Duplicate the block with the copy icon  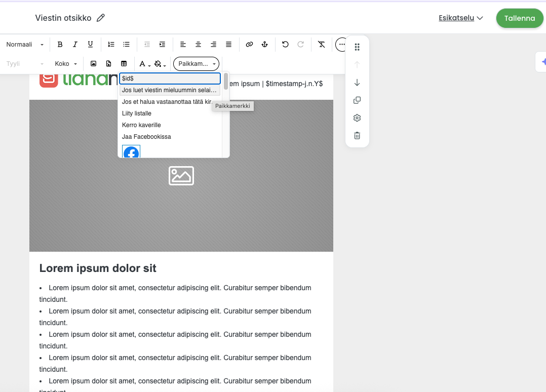coord(357,100)
